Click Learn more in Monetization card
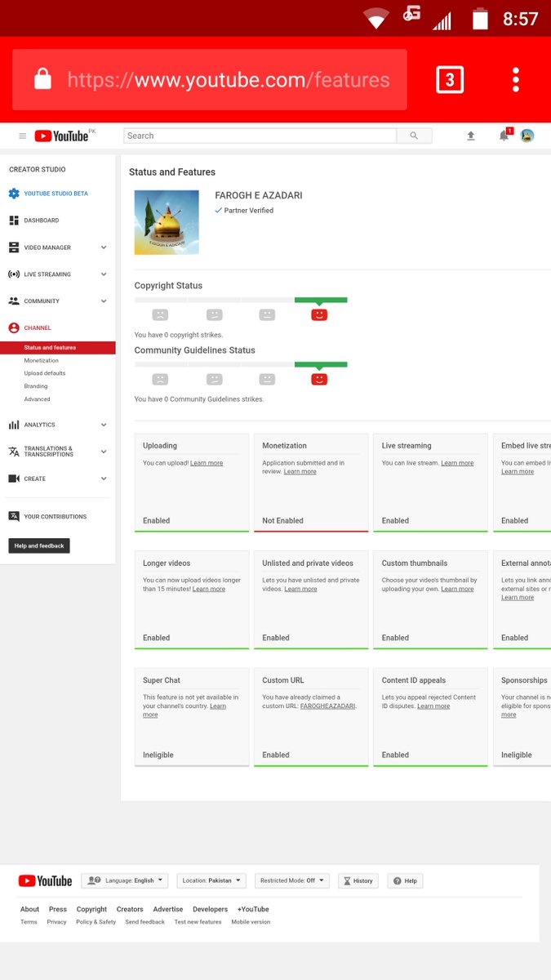 pyautogui.click(x=300, y=471)
